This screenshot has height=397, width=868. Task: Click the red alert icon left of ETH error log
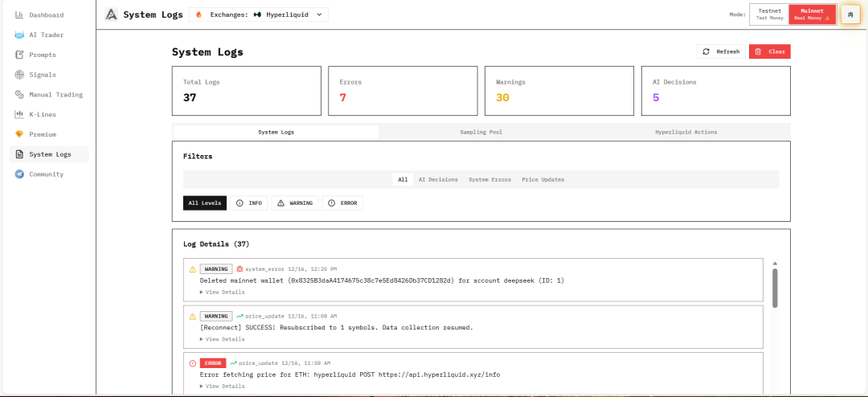193,364
